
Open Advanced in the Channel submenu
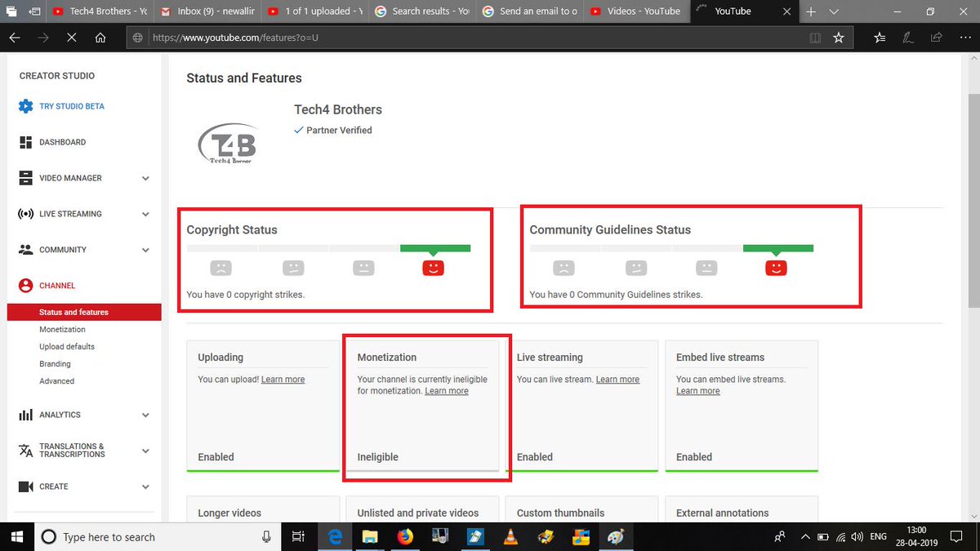point(56,380)
